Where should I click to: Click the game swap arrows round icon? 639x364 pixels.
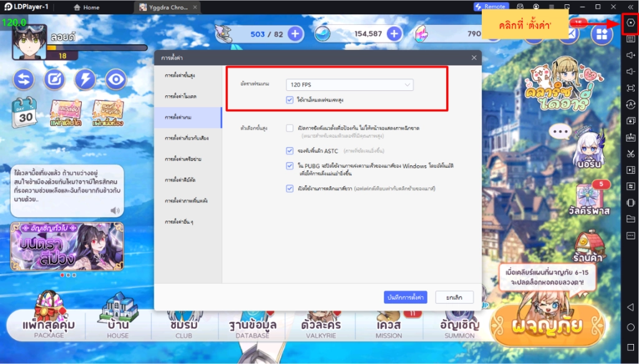click(24, 79)
